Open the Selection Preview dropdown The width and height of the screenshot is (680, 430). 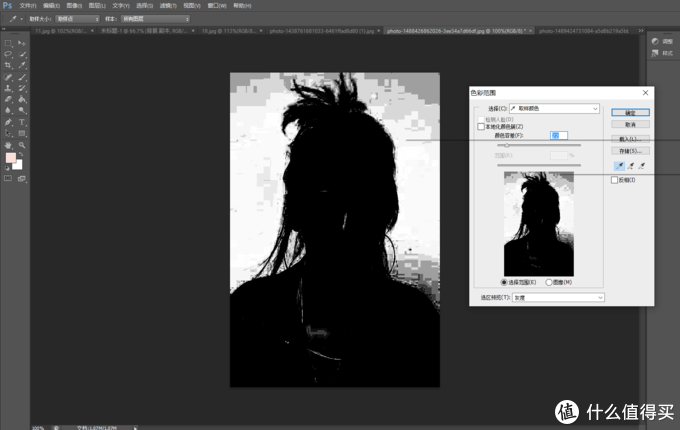pos(558,297)
